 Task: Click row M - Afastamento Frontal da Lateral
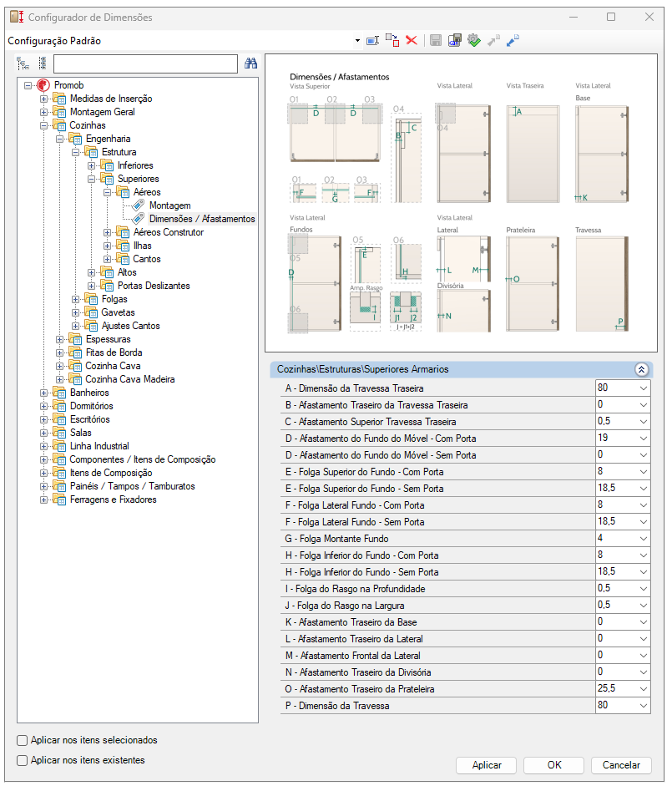coord(466,656)
